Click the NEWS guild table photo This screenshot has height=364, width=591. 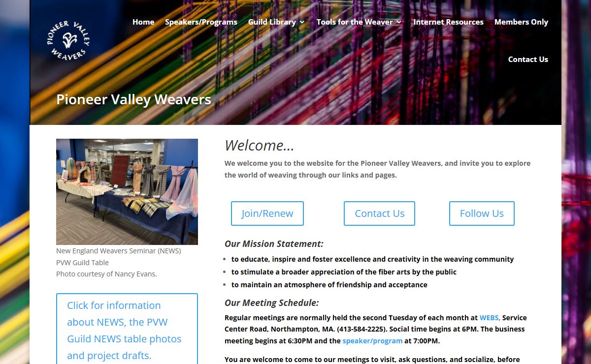pyautogui.click(x=127, y=192)
